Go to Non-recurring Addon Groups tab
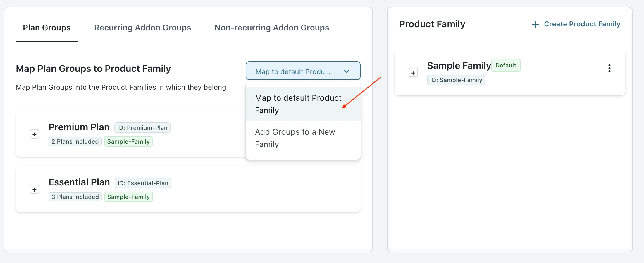Screen dimensions: 644x263 pyautogui.click(x=272, y=28)
